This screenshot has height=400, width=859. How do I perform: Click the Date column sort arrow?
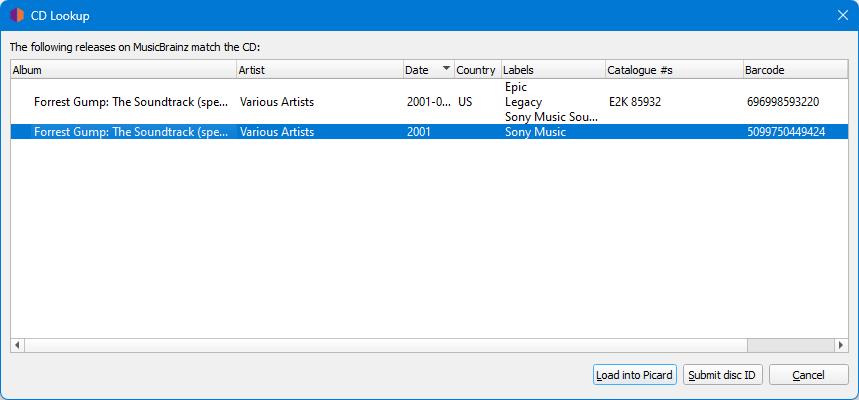446,68
